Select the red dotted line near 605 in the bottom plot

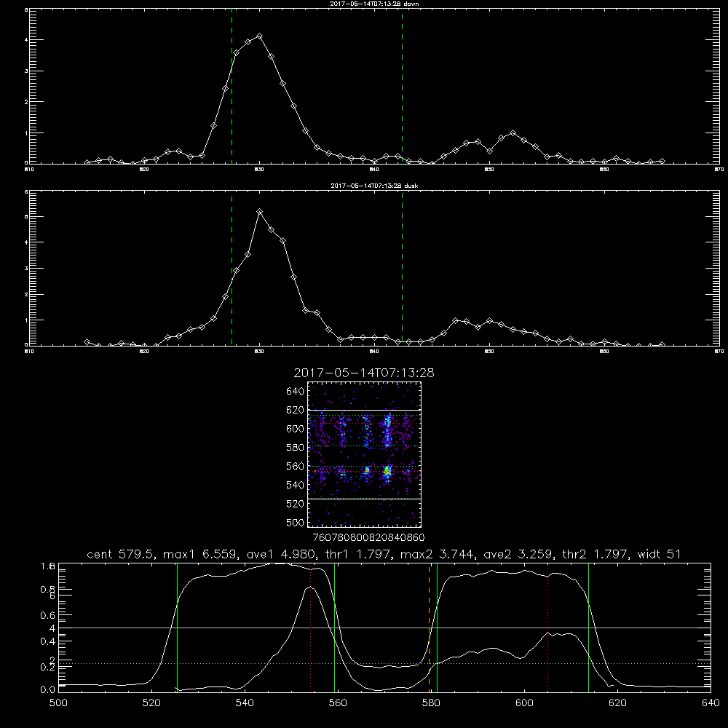[x=548, y=628]
